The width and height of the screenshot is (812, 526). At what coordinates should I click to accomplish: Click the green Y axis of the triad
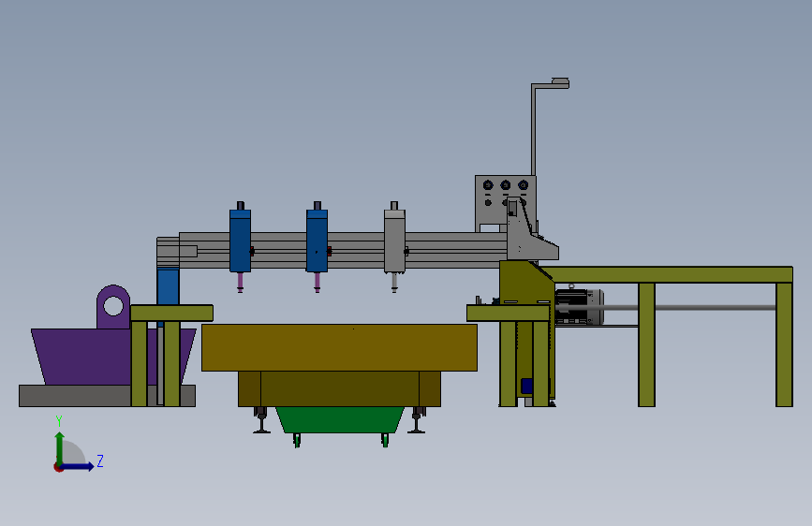[60, 447]
